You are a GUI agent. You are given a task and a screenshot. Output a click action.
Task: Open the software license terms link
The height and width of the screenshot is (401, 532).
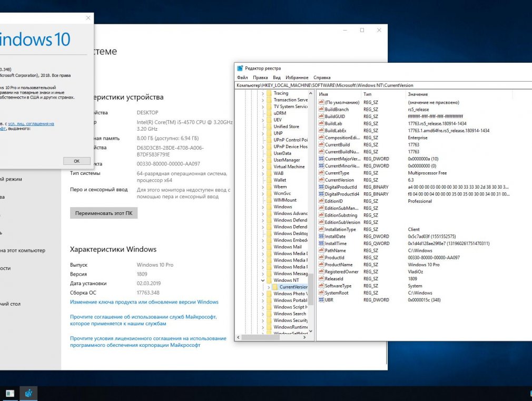(x=148, y=341)
